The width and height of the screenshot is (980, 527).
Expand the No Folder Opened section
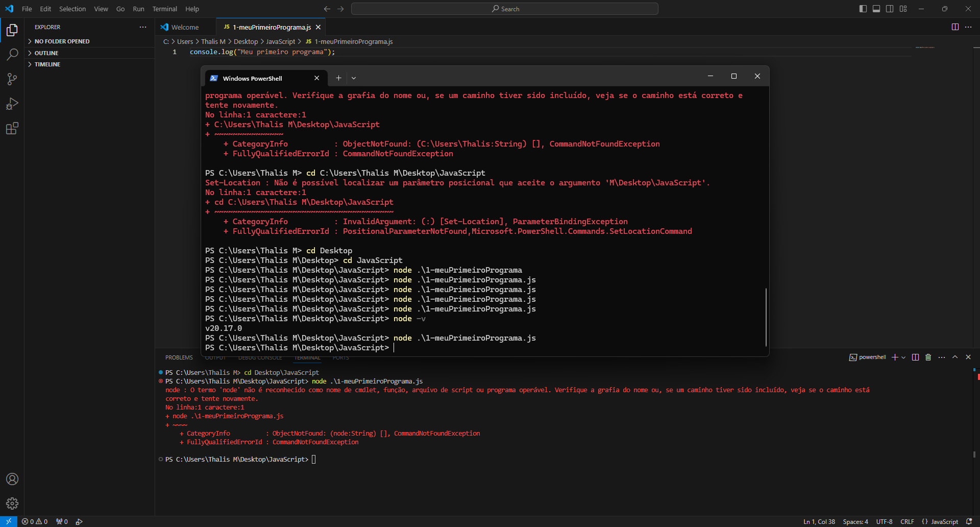[90, 41]
